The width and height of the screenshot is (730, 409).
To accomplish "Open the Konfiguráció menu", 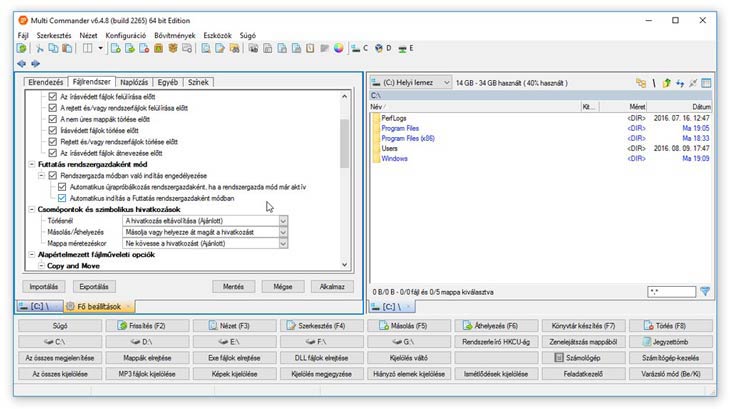I will [127, 35].
